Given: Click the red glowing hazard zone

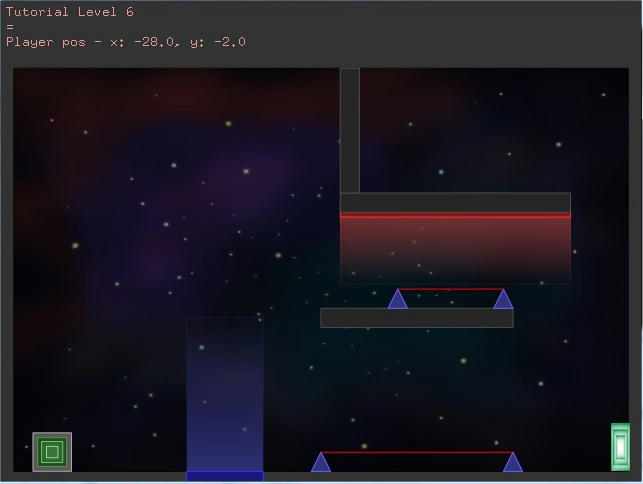Looking at the screenshot, I should (455, 249).
